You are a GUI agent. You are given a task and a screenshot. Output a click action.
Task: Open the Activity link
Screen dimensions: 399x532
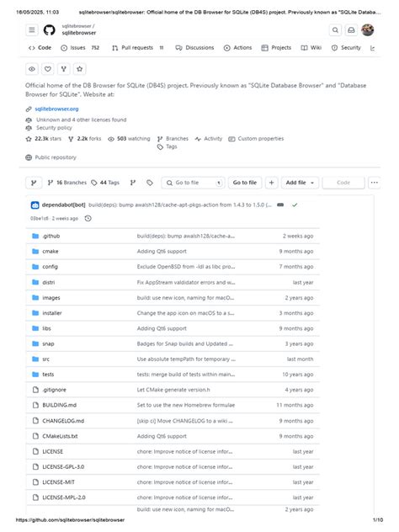tap(209, 139)
